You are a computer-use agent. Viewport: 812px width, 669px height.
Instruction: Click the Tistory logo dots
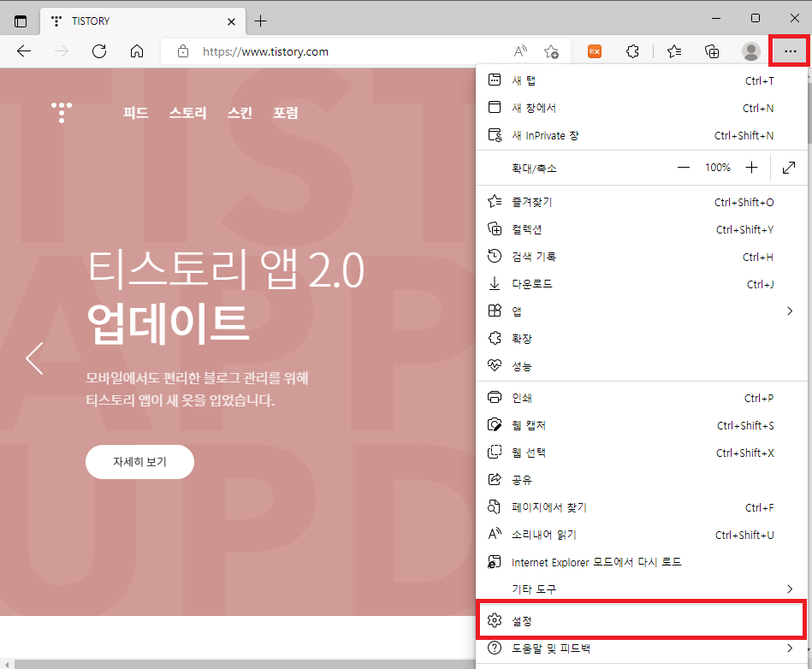click(62, 112)
